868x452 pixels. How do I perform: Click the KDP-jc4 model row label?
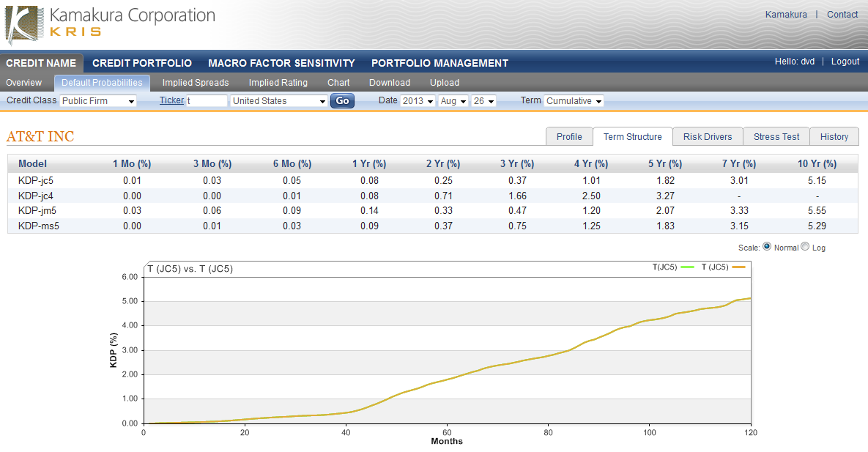pyautogui.click(x=36, y=196)
